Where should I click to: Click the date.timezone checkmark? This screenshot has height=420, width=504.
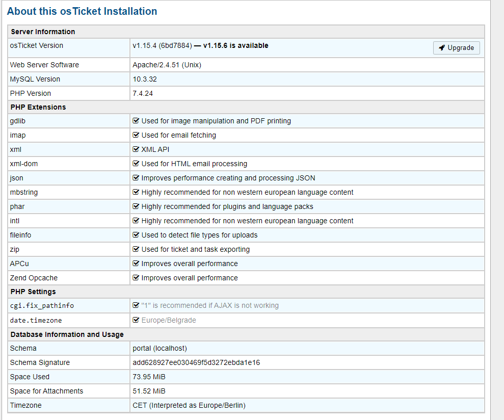(x=136, y=320)
